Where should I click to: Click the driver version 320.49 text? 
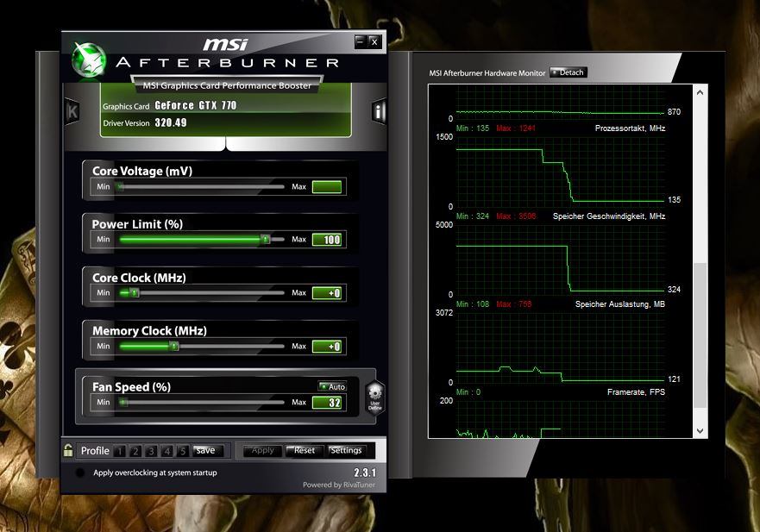(171, 122)
